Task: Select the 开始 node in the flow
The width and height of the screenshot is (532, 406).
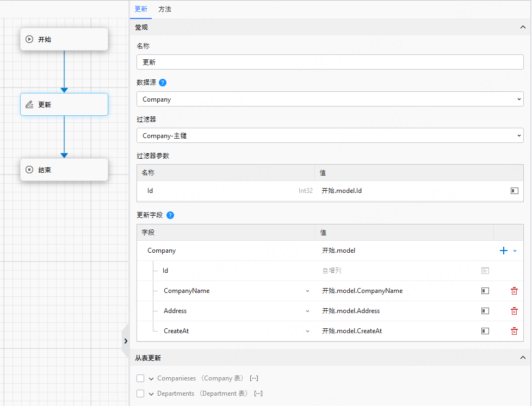Action: click(64, 39)
